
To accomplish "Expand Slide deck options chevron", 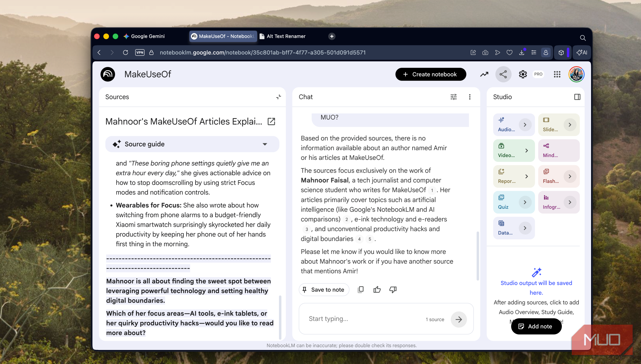I will click(x=570, y=124).
